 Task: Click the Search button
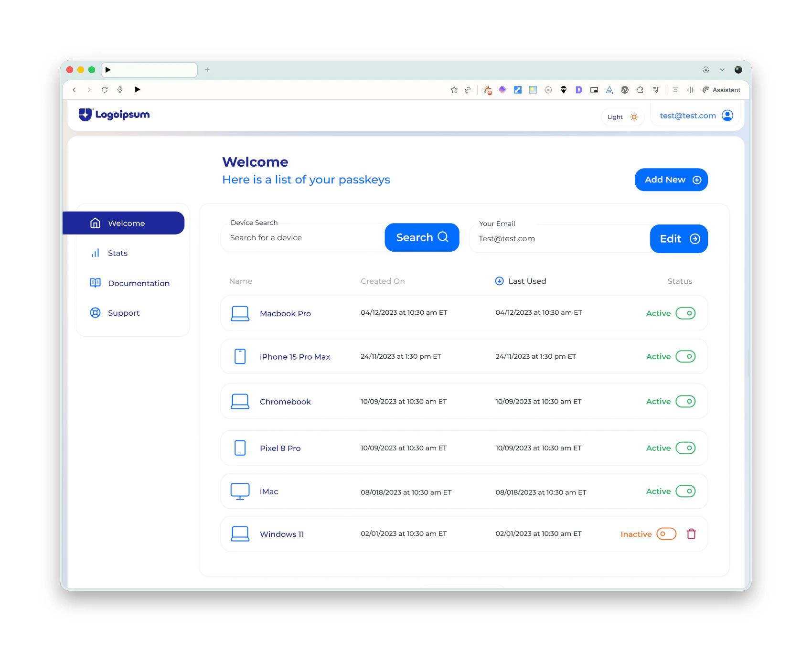422,237
